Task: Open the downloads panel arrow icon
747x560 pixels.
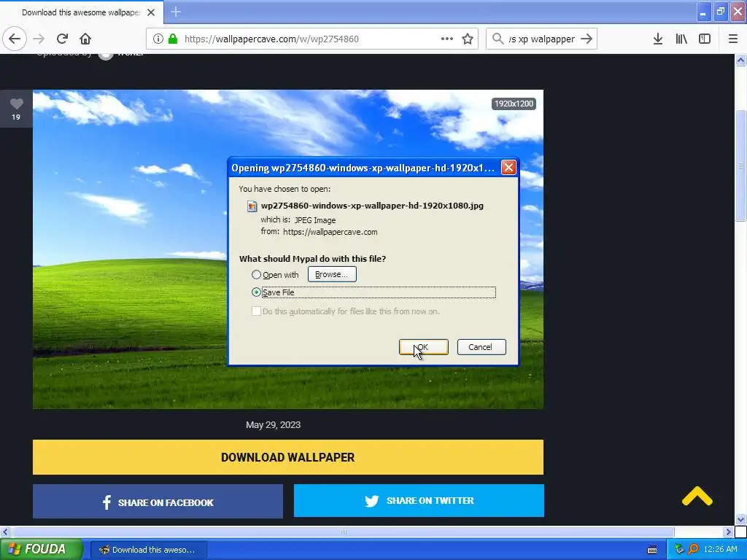Action: (658, 39)
